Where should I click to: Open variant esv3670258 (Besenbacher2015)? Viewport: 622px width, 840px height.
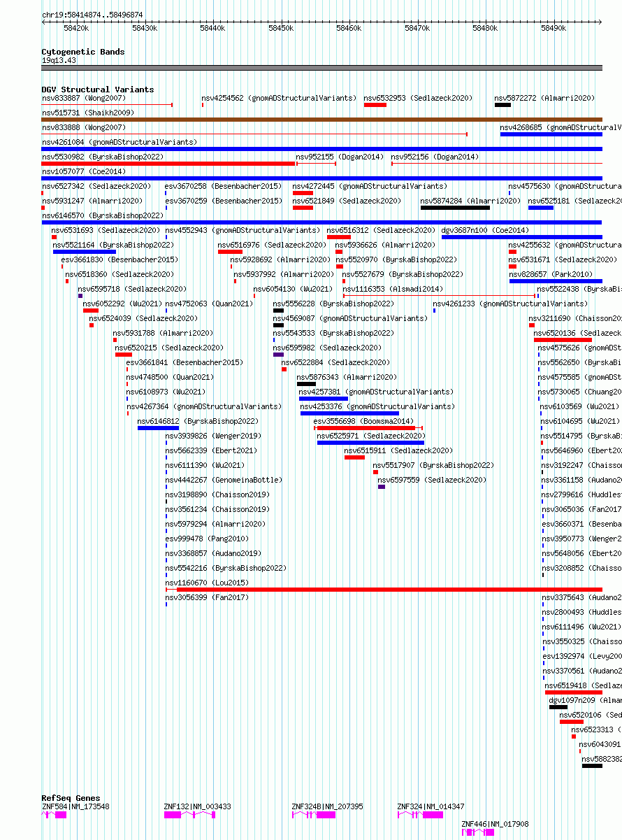pyautogui.click(x=224, y=186)
